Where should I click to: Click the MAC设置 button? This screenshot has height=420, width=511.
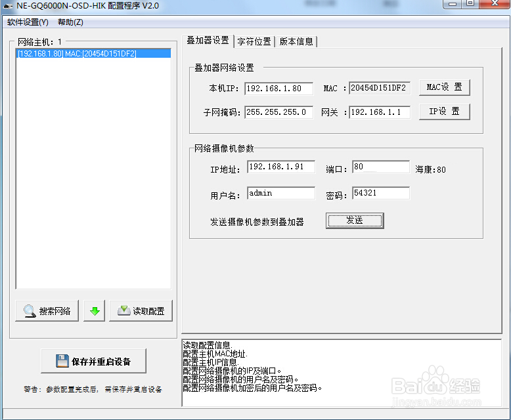444,87
